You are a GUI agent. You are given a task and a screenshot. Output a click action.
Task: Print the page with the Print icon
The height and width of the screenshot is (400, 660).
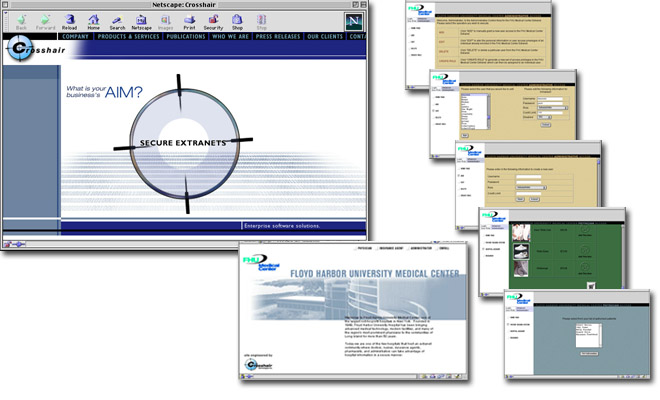(189, 22)
